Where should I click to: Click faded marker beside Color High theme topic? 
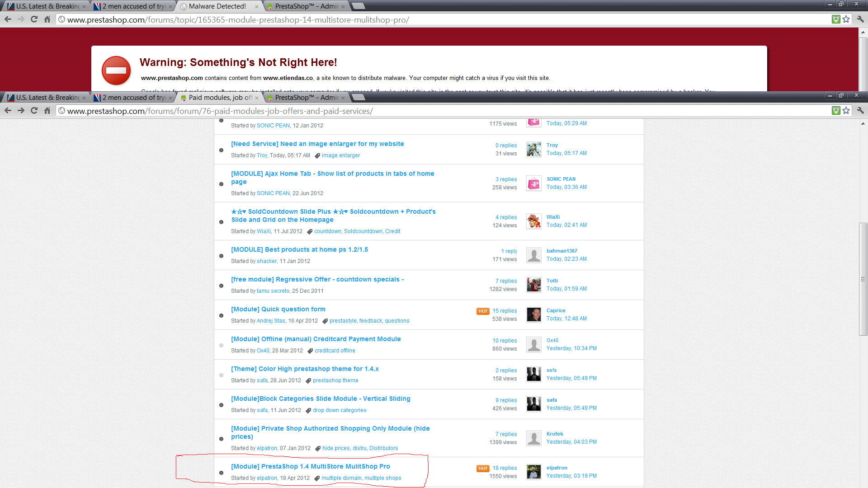point(221,375)
